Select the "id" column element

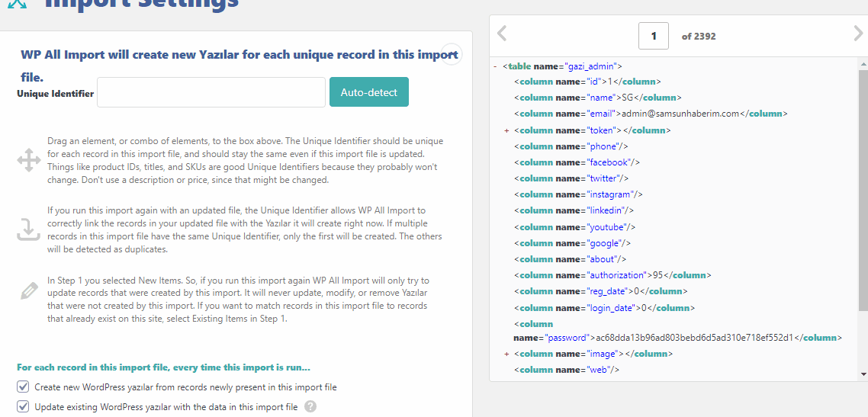587,82
